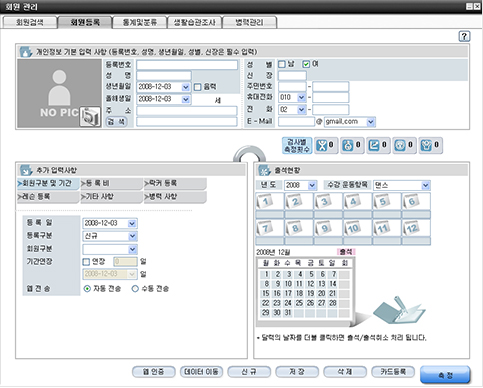Select the 자동 전송 radio button

87,289
